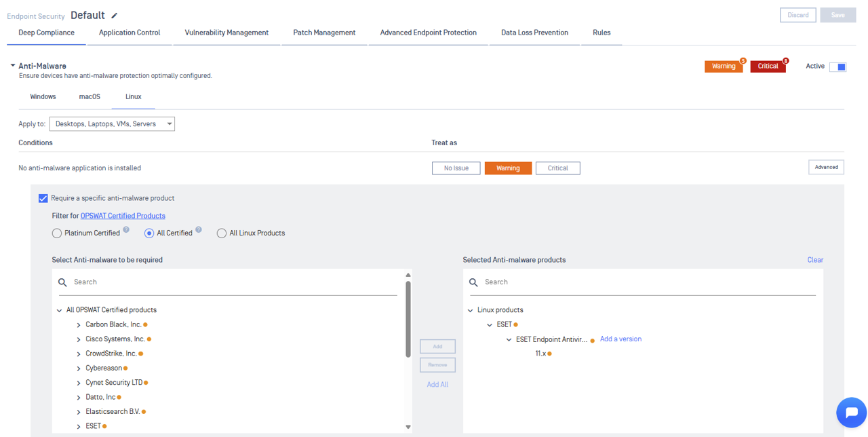Viewport: 868px width, 437px height.
Task: Open the OPSWAT Certified Products link
Action: (x=123, y=216)
